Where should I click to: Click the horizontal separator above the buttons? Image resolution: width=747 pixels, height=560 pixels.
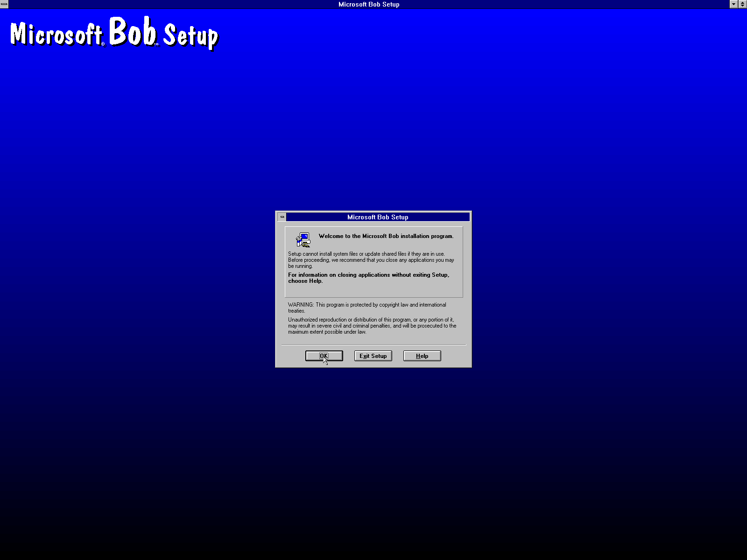(373, 345)
